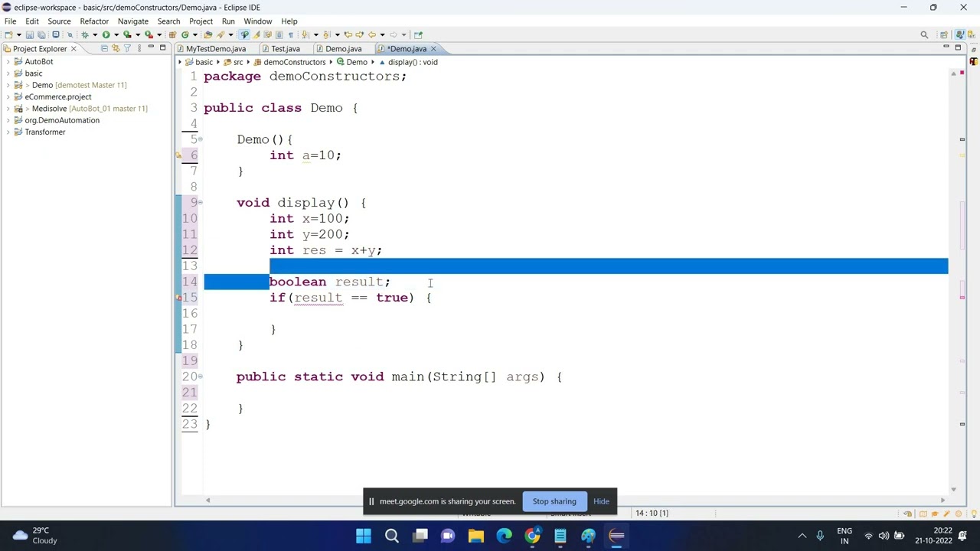Maximize the editor area
This screenshot has width=980, height=551.
958,47
